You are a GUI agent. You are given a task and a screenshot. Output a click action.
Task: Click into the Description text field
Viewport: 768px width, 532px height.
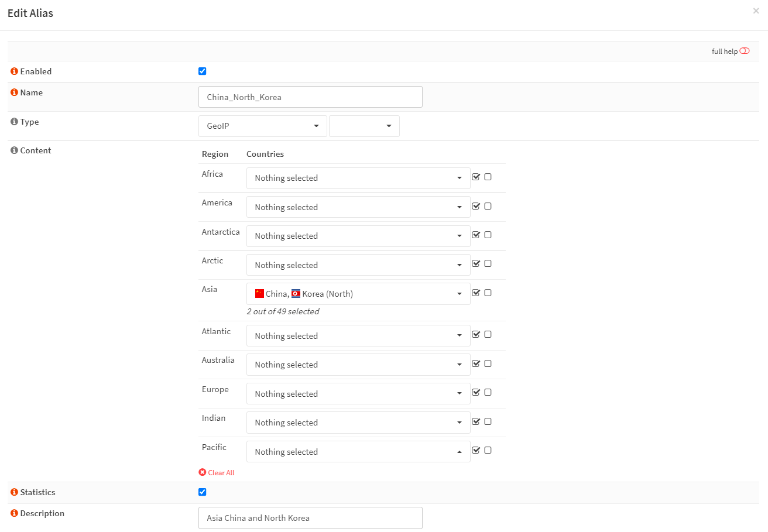pyautogui.click(x=310, y=518)
